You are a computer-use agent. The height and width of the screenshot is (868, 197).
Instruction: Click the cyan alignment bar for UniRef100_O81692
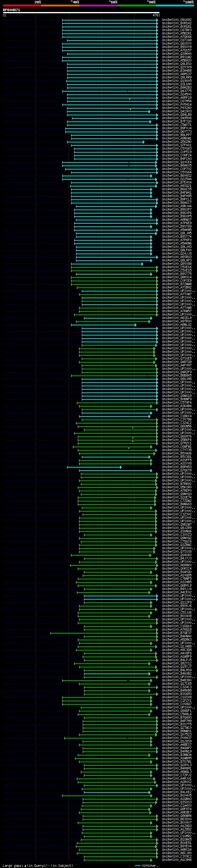pyautogui.click(x=110, y=20)
